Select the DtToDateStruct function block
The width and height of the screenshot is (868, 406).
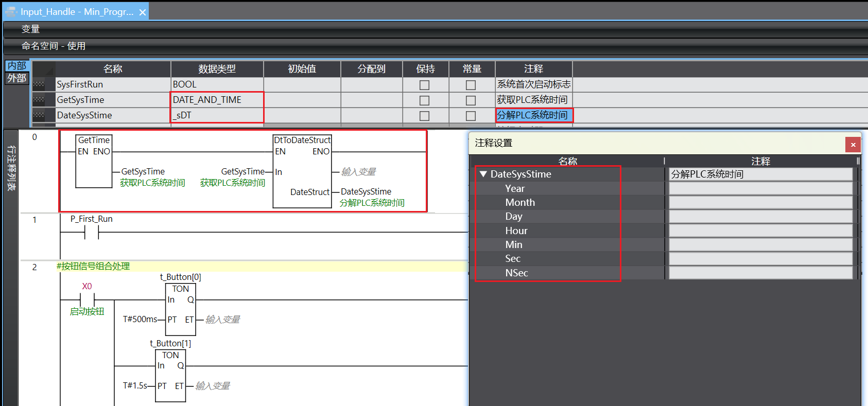coord(302,171)
